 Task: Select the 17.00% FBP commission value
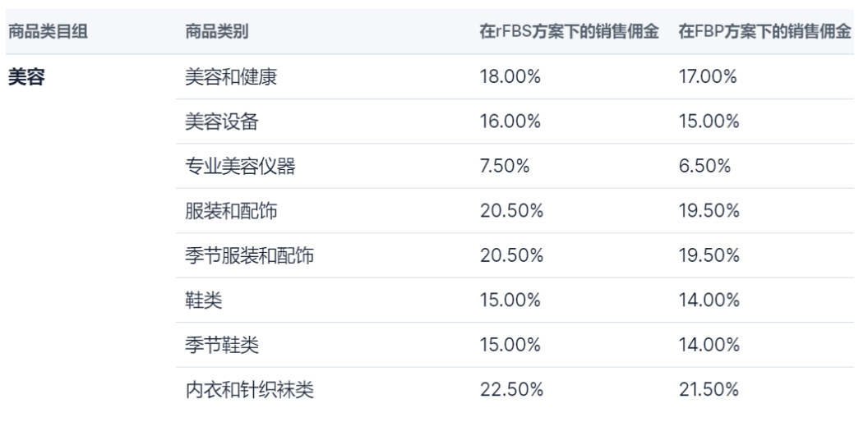[709, 77]
